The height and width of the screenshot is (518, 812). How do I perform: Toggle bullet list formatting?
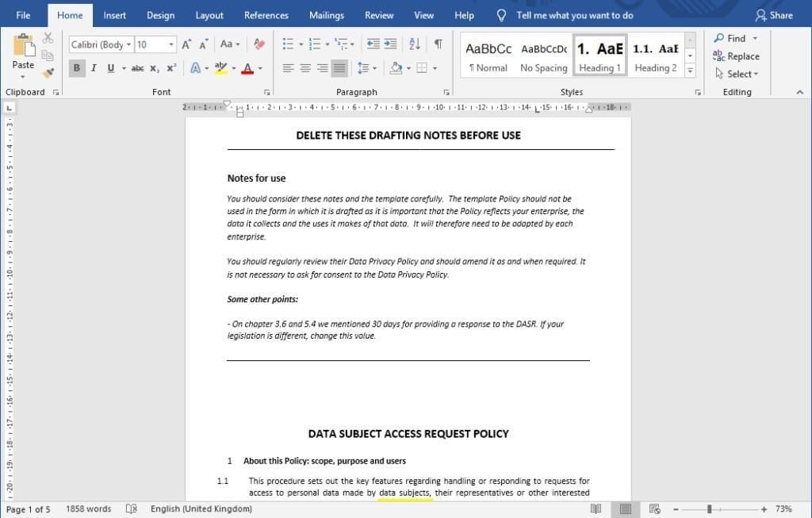coord(288,44)
